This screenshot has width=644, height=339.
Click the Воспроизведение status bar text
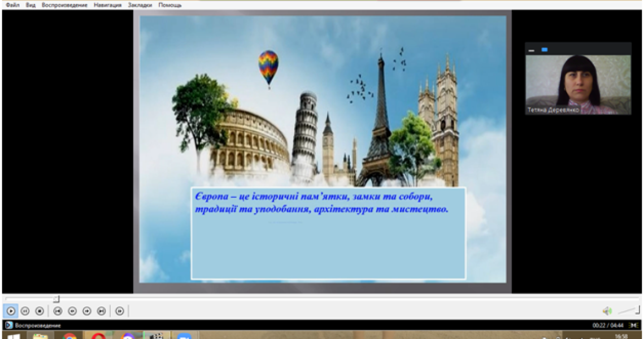click(38, 325)
